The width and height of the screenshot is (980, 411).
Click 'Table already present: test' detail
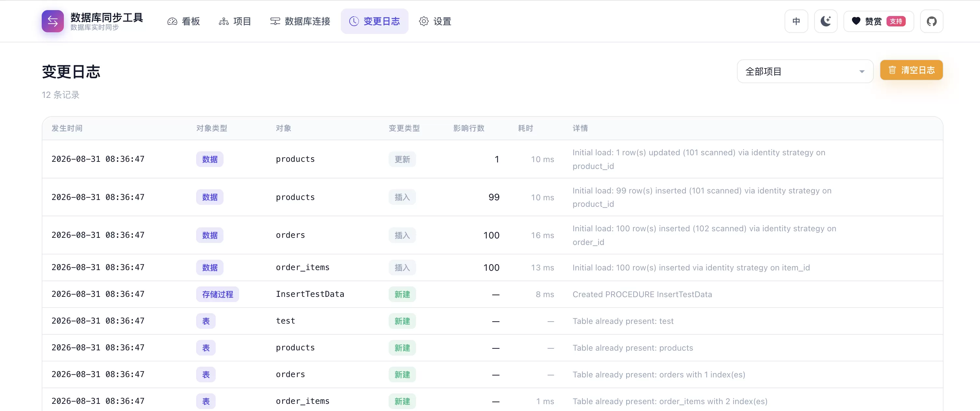(x=623, y=321)
